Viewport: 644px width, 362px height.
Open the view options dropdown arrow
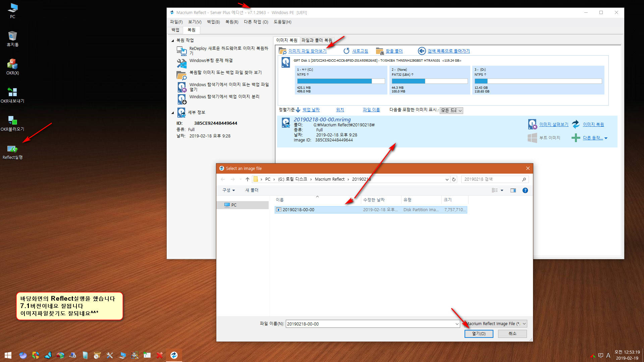[x=502, y=190]
